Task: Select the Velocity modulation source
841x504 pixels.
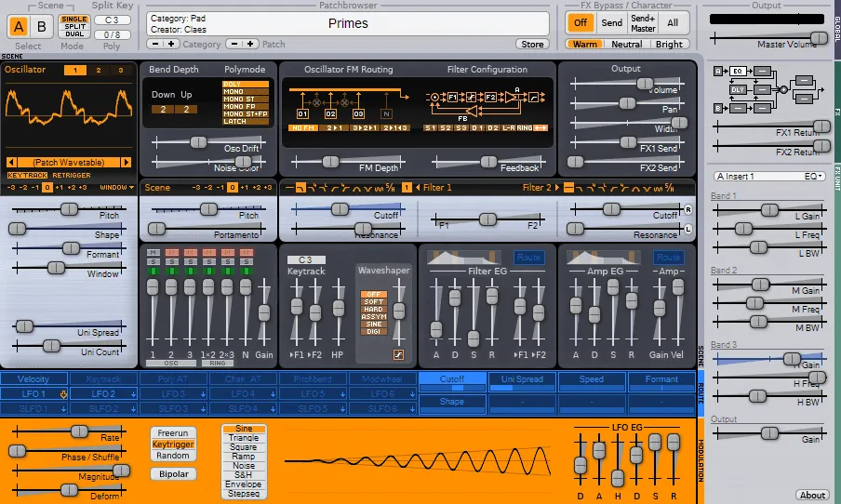Action: 33,379
